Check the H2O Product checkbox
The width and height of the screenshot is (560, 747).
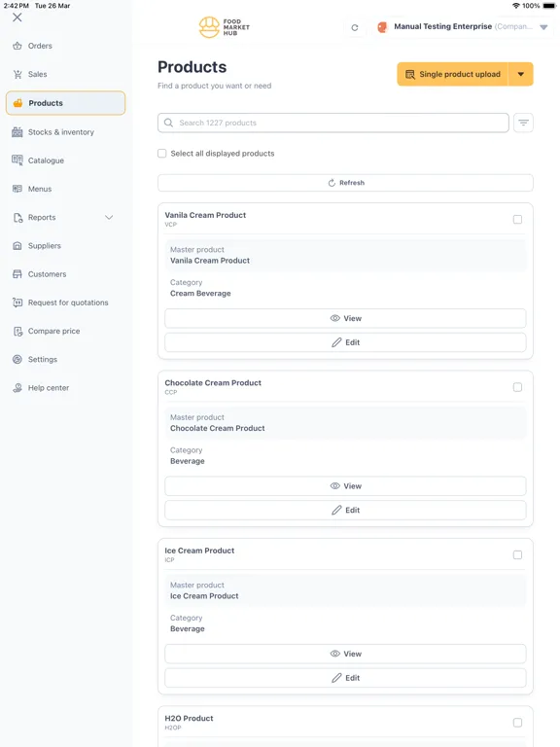pos(517,723)
